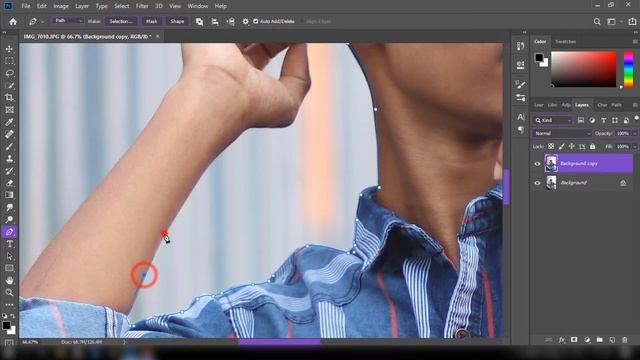Open path operations icon in options bar
Image resolution: width=640 pixels, height=360 pixels.
(x=199, y=22)
